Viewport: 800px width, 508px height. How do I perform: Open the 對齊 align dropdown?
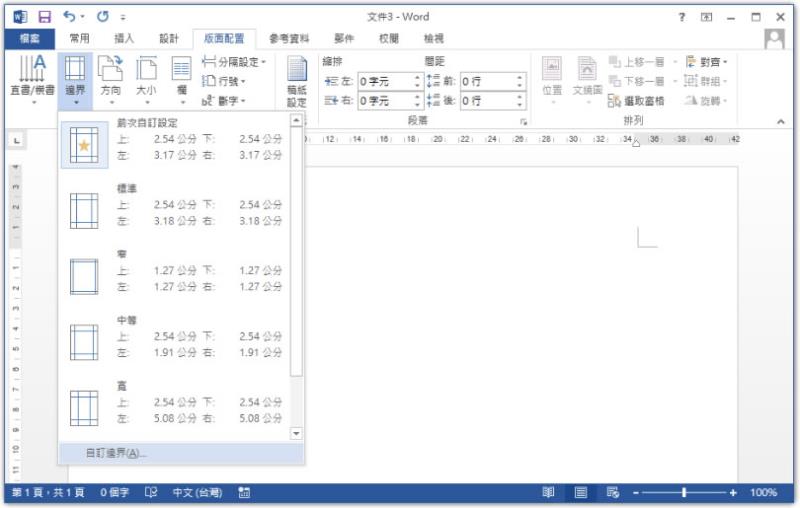point(706,62)
